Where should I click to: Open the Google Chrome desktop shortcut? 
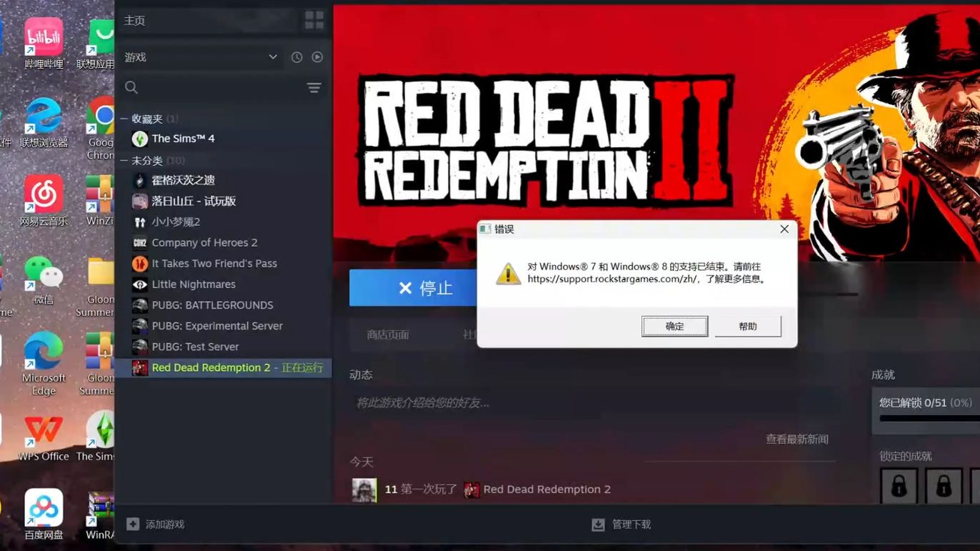coord(101,129)
